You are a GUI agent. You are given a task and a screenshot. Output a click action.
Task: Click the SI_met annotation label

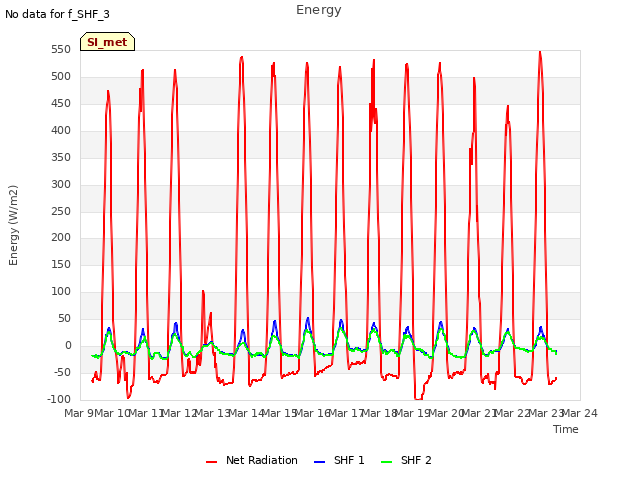(x=107, y=42)
